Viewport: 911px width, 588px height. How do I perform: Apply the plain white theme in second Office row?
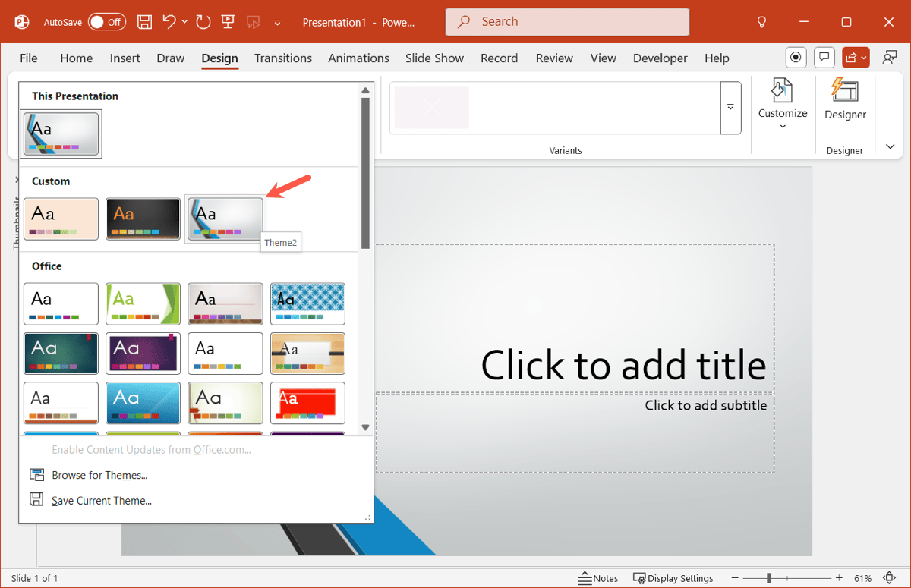pyautogui.click(x=225, y=353)
